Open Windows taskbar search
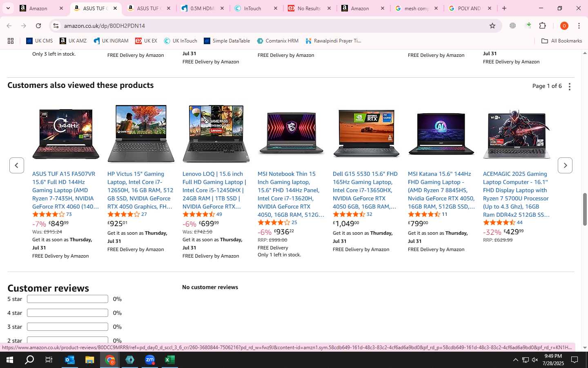This screenshot has width=588, height=368. click(x=29, y=360)
